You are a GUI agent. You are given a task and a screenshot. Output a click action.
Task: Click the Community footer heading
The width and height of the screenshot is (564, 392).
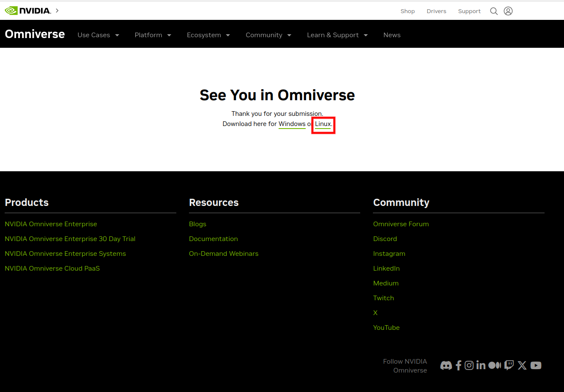click(x=401, y=203)
